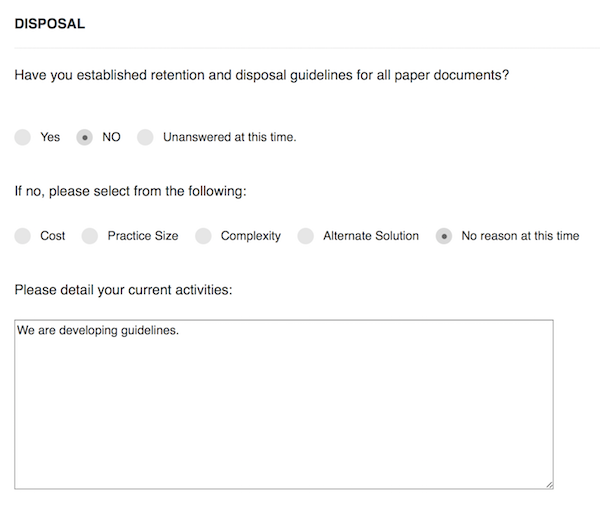Click the 'Complexity' label text
The height and width of the screenshot is (505, 600).
tap(251, 236)
